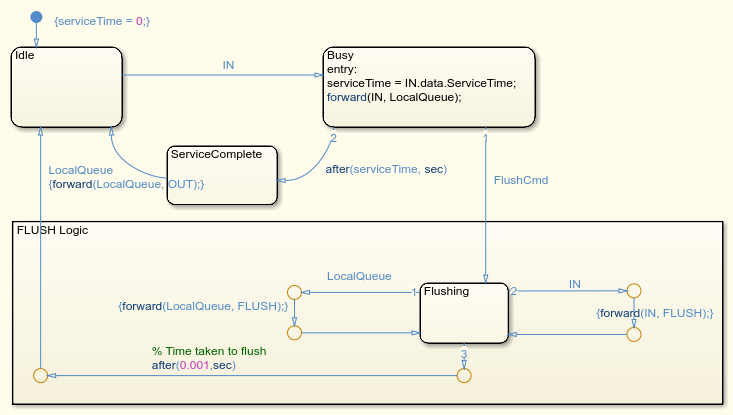Click the serviceTime = 0 transition label

[102, 21]
